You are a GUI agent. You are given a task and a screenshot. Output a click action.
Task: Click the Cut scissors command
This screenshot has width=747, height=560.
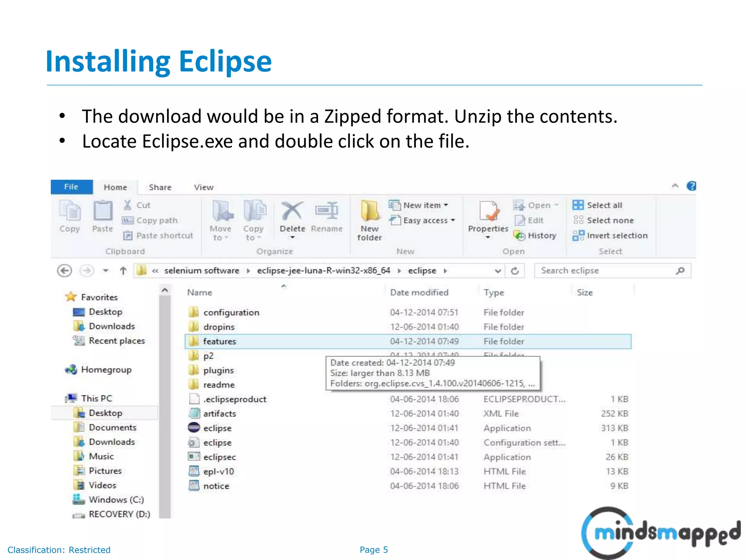137,205
